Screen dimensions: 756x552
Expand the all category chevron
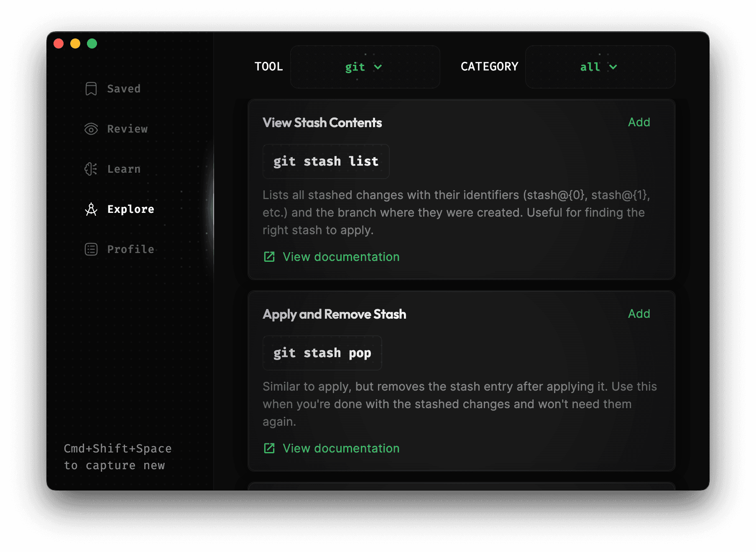tap(613, 67)
